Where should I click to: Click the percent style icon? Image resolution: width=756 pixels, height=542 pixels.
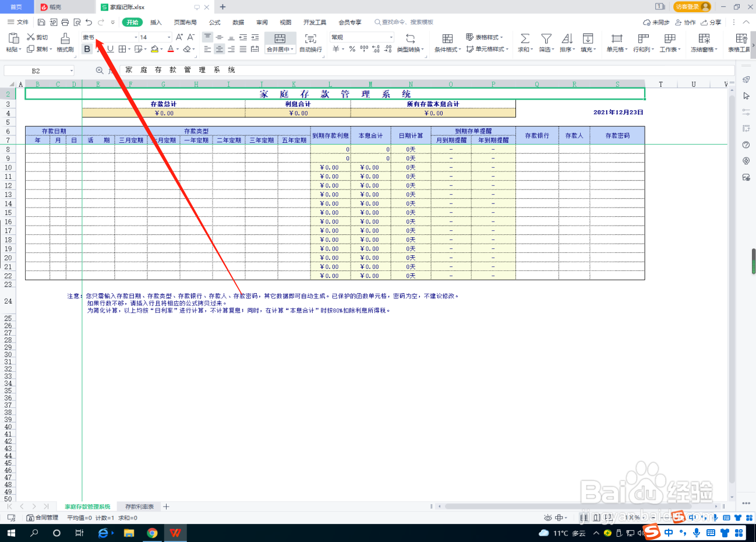pos(352,50)
